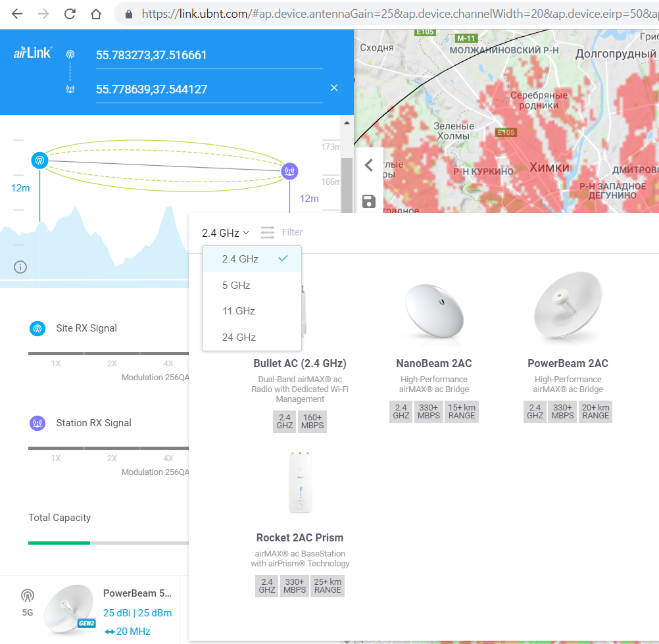Image resolution: width=659 pixels, height=644 pixels.
Task: Click the scroll-up arrow of the panel scrollbar
Action: [x=347, y=123]
